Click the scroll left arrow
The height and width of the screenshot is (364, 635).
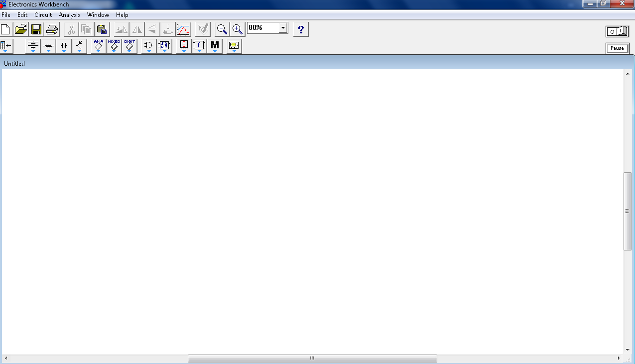[6, 359]
